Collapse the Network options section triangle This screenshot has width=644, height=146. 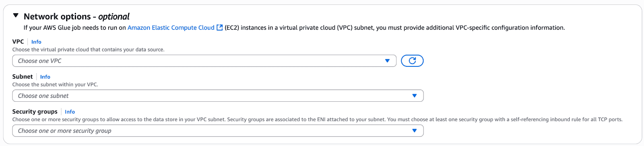tap(16, 16)
